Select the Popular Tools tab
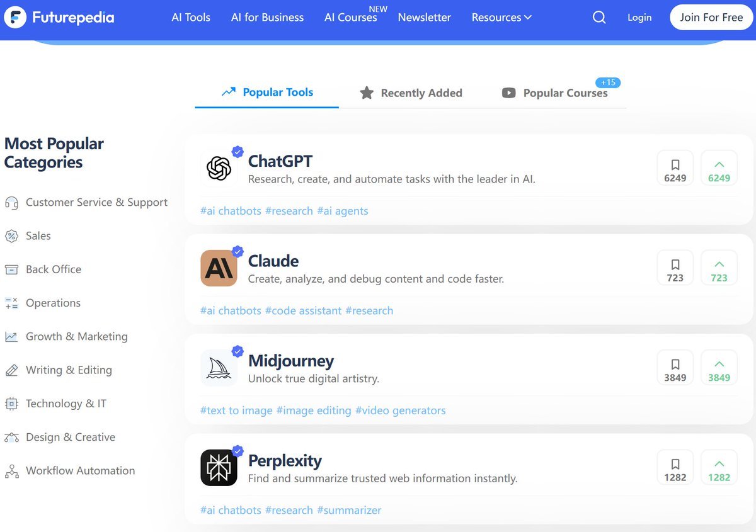 tap(267, 92)
